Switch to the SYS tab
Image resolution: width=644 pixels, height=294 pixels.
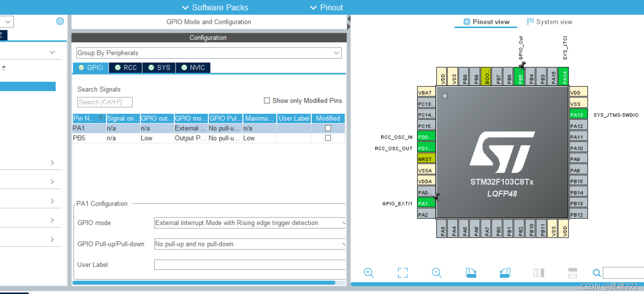pos(159,67)
